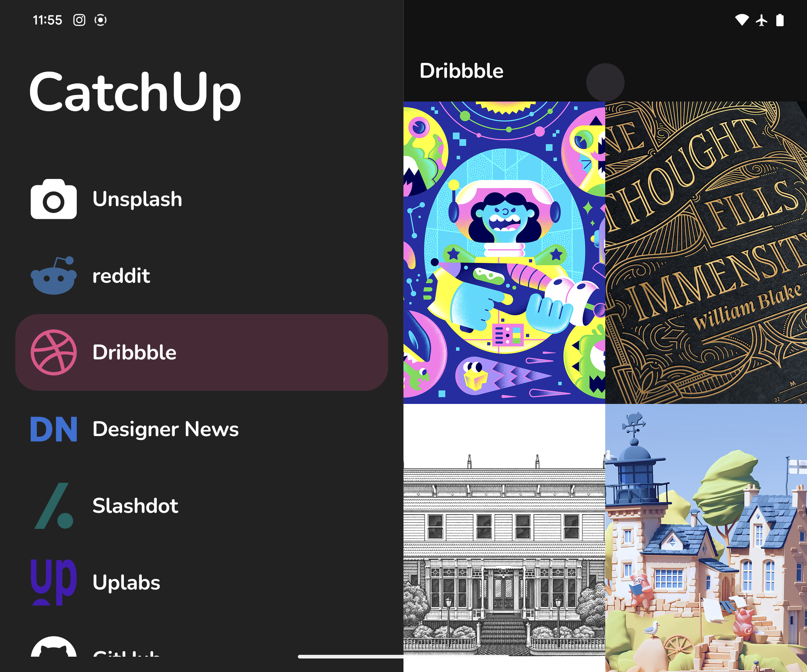Check the Instagram notification icon

79,20
